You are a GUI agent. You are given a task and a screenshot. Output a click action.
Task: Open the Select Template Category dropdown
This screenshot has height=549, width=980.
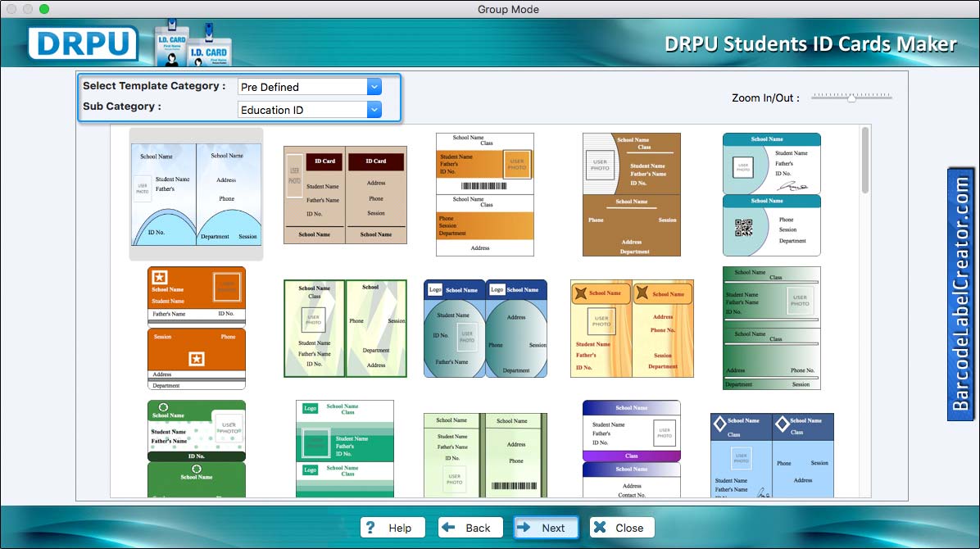pyautogui.click(x=374, y=87)
